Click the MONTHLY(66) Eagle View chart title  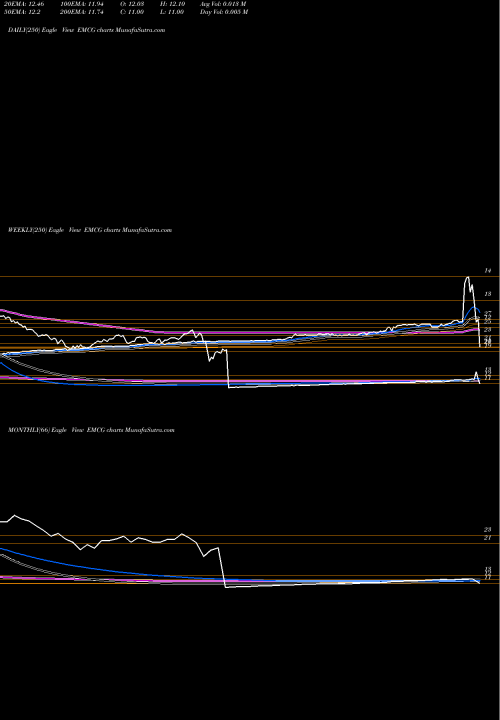[91, 430]
